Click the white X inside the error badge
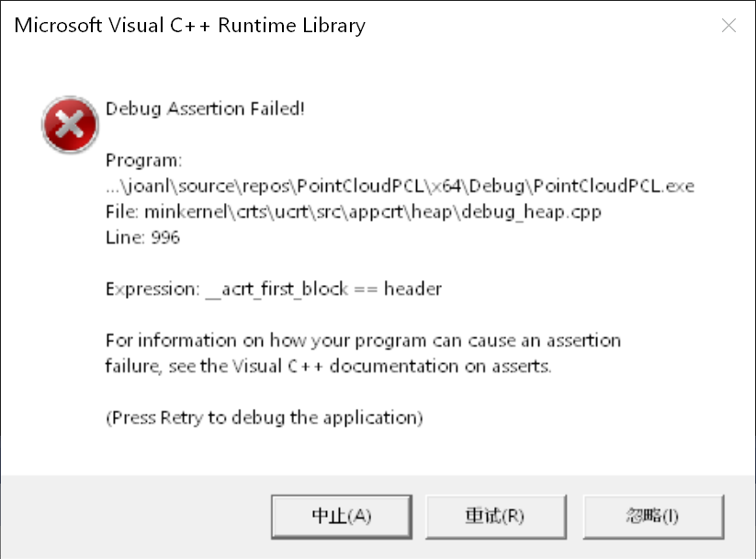The width and height of the screenshot is (756, 559). click(x=70, y=124)
